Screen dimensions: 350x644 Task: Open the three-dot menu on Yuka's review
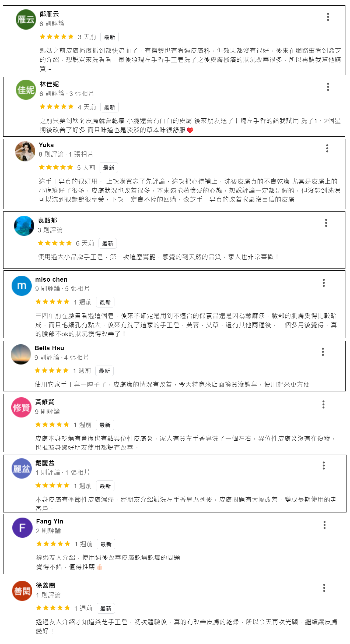[x=327, y=148]
